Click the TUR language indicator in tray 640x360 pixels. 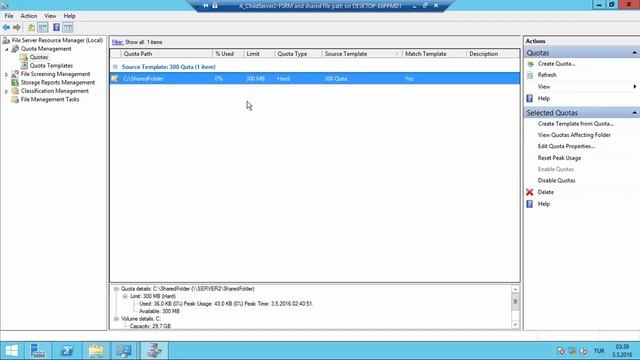click(x=599, y=351)
